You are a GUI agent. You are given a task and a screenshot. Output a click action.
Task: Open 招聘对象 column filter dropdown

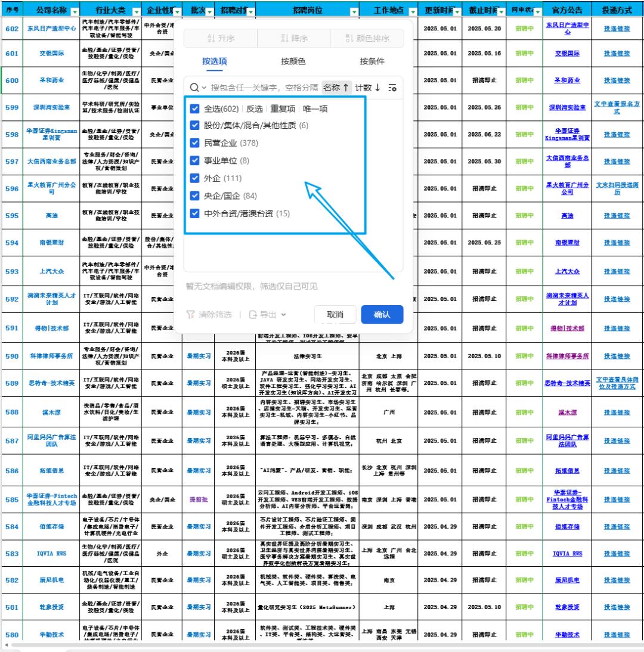click(251, 12)
